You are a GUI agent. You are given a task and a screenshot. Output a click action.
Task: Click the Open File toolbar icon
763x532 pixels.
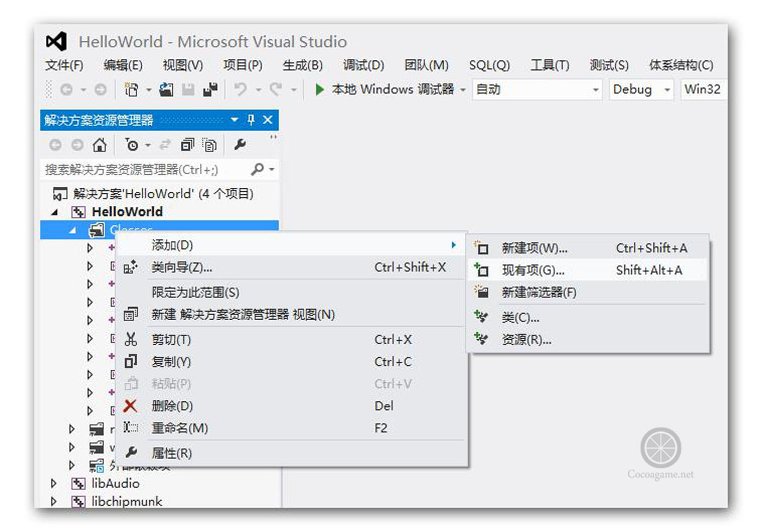click(x=166, y=89)
